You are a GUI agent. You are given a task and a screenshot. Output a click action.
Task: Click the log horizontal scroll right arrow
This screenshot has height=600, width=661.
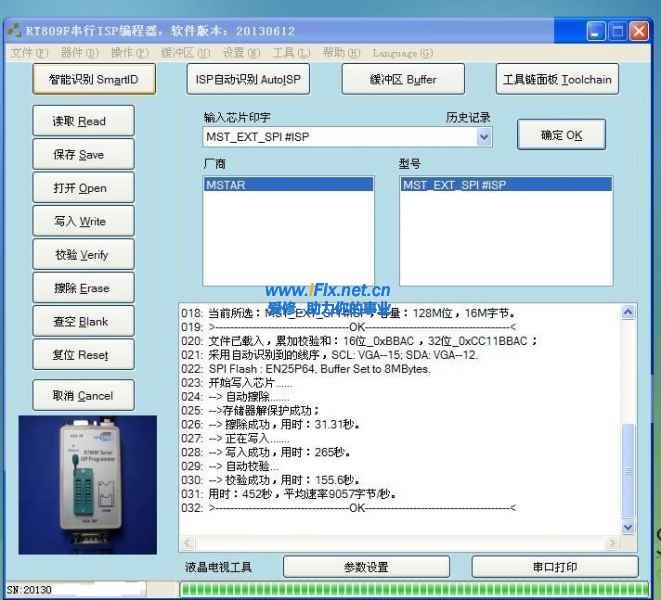[x=612, y=543]
